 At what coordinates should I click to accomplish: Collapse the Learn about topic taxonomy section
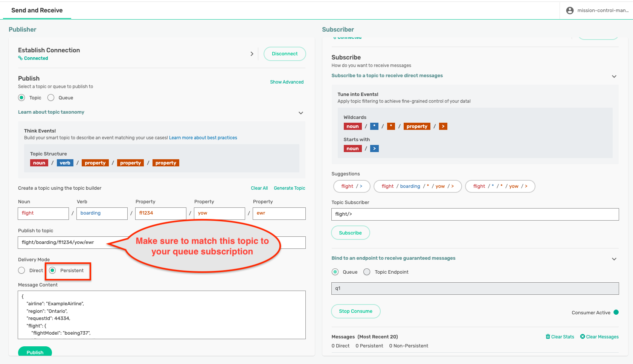[301, 113]
